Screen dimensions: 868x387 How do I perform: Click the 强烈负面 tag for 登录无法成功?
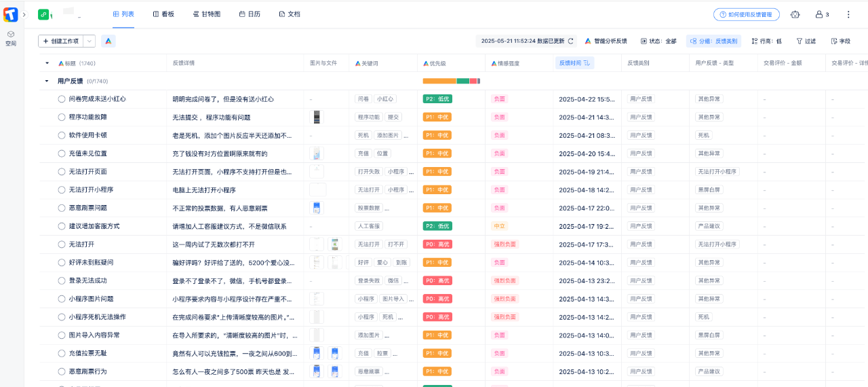pos(505,280)
